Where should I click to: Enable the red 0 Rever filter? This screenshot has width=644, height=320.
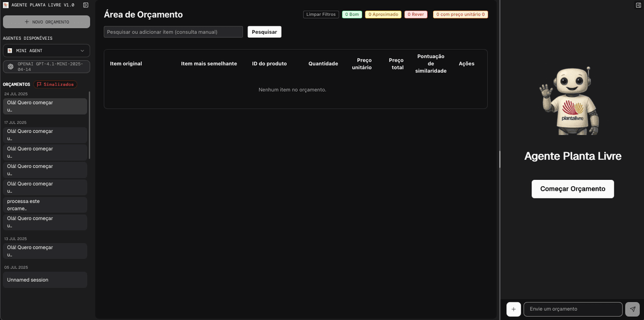pyautogui.click(x=416, y=14)
